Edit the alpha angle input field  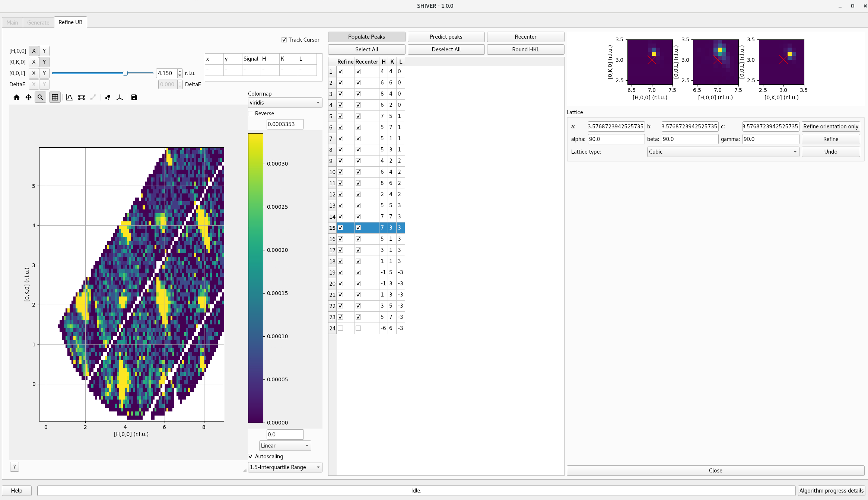click(616, 139)
